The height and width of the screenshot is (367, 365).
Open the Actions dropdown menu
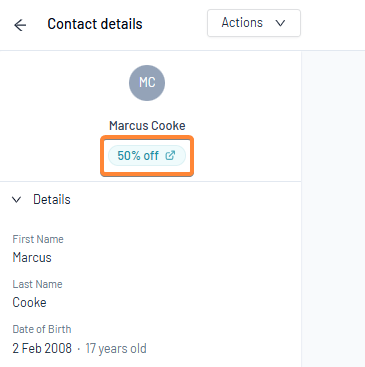[x=254, y=23]
